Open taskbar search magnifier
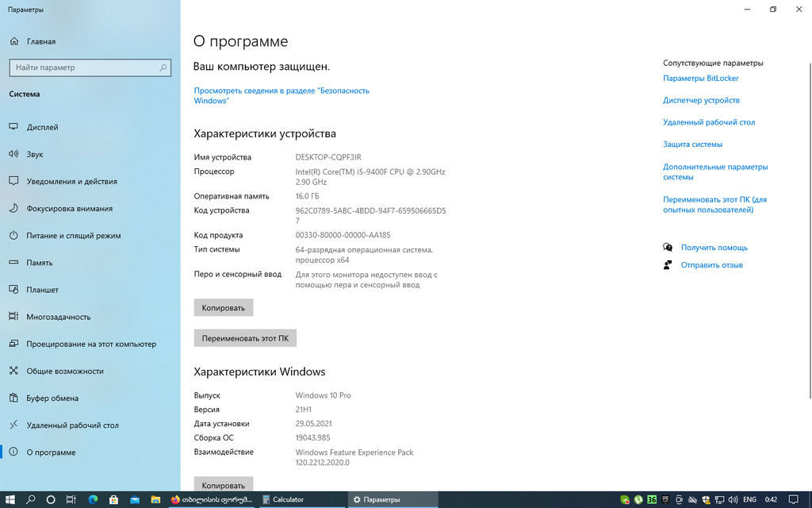The image size is (812, 508). point(31,500)
